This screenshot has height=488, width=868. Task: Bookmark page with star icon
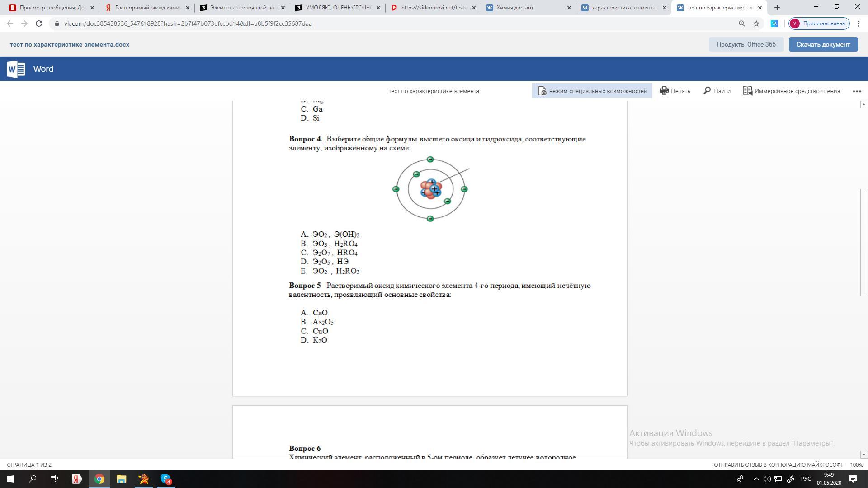click(x=756, y=23)
